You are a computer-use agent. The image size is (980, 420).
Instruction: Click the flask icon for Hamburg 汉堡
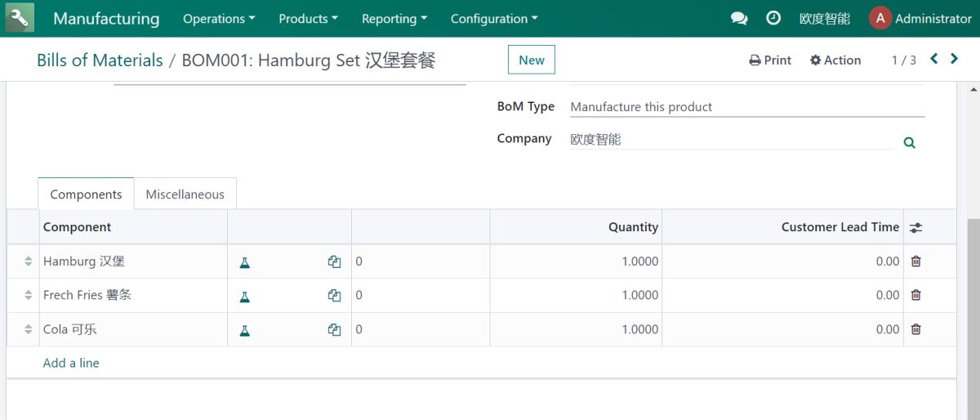tap(244, 262)
